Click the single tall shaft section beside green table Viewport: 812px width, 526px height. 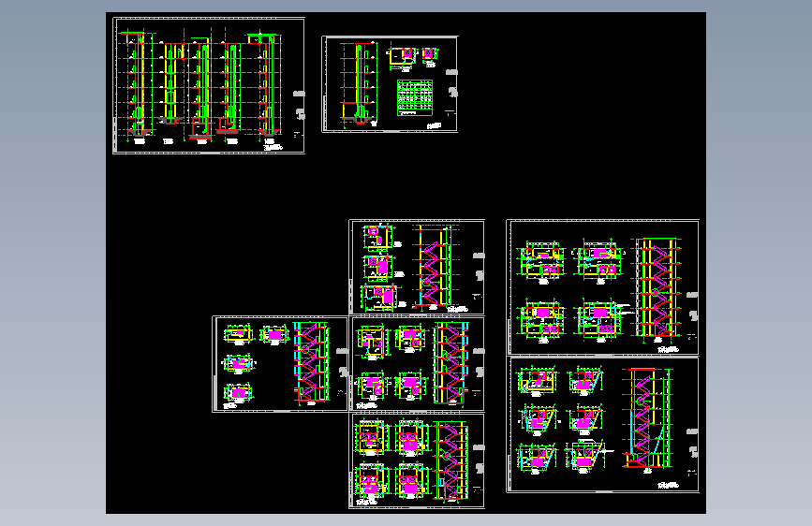pyautogui.click(x=358, y=85)
